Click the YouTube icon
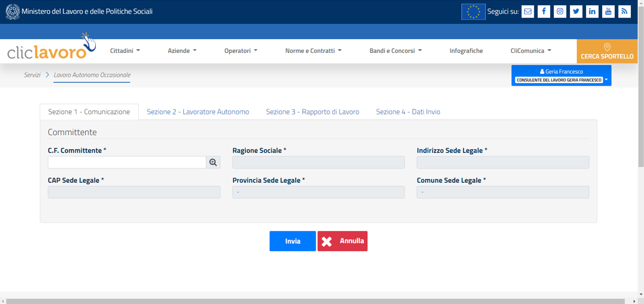Screen dimensions: 644x304 tap(609, 12)
